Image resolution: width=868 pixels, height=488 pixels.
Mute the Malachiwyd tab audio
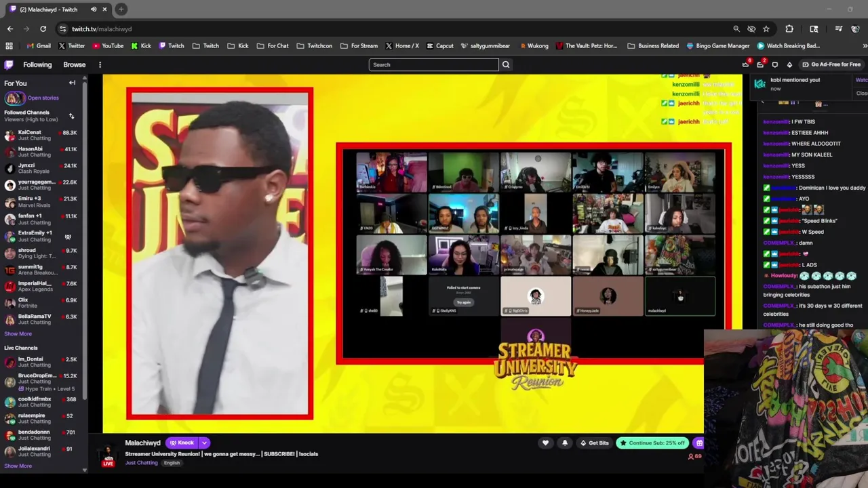[94, 9]
